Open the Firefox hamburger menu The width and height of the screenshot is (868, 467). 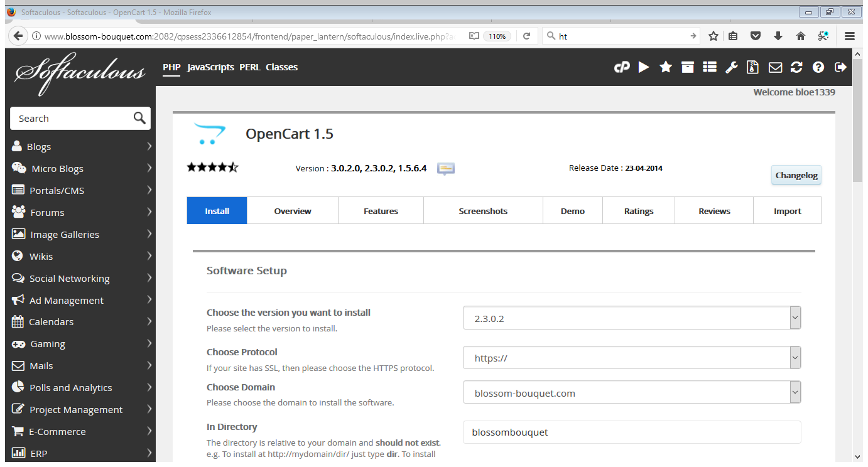[x=850, y=36]
